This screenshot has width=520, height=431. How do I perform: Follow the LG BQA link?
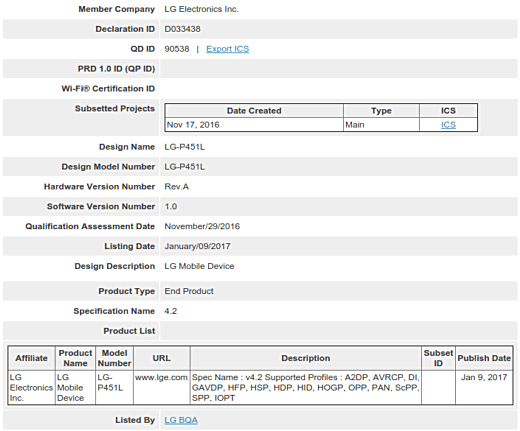click(x=181, y=420)
